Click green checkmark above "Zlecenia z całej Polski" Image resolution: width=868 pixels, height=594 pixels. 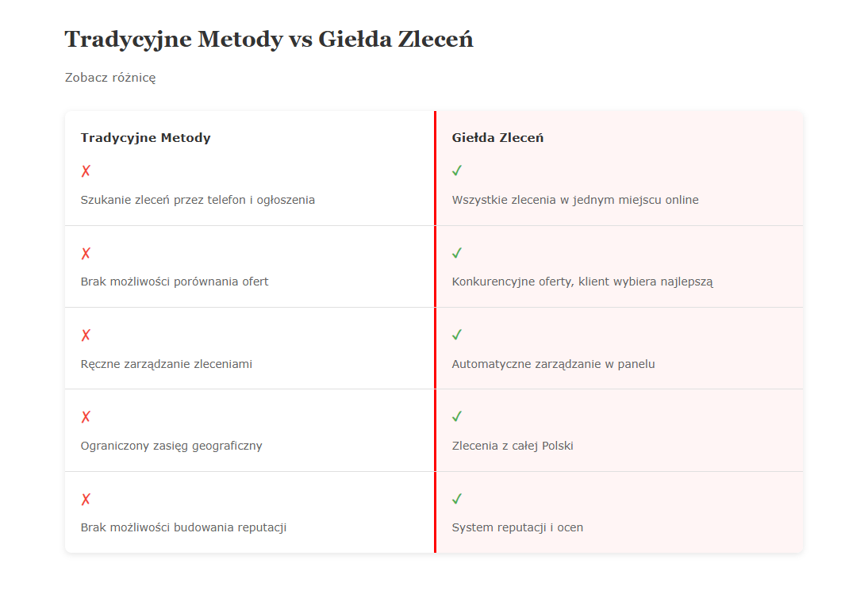[457, 416]
